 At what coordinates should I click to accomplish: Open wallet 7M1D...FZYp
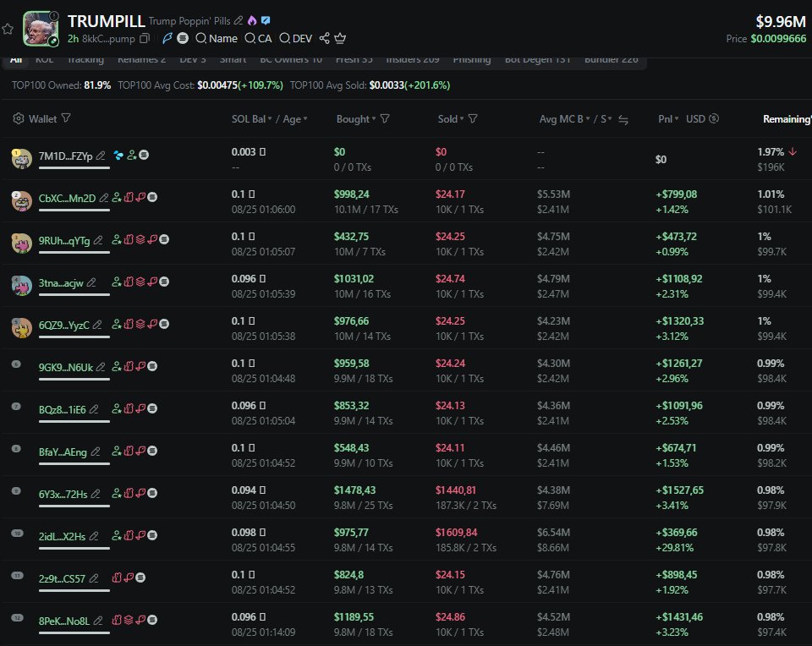(65, 156)
